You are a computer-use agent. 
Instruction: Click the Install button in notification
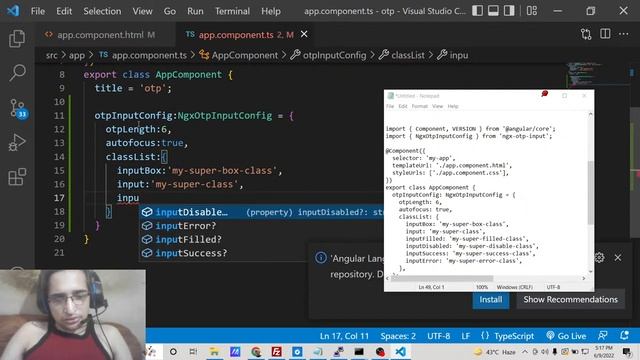coord(491,300)
